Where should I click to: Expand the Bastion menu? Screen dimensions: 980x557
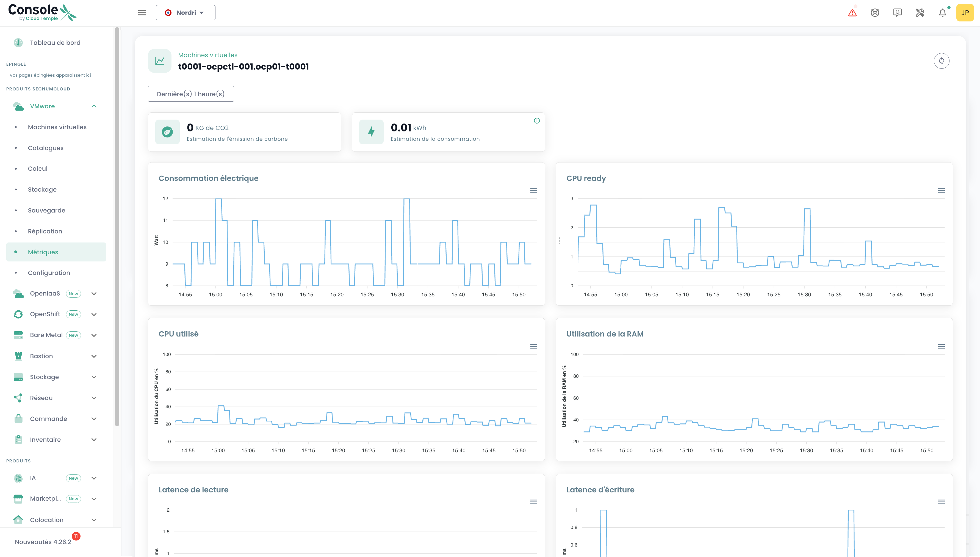pos(94,356)
